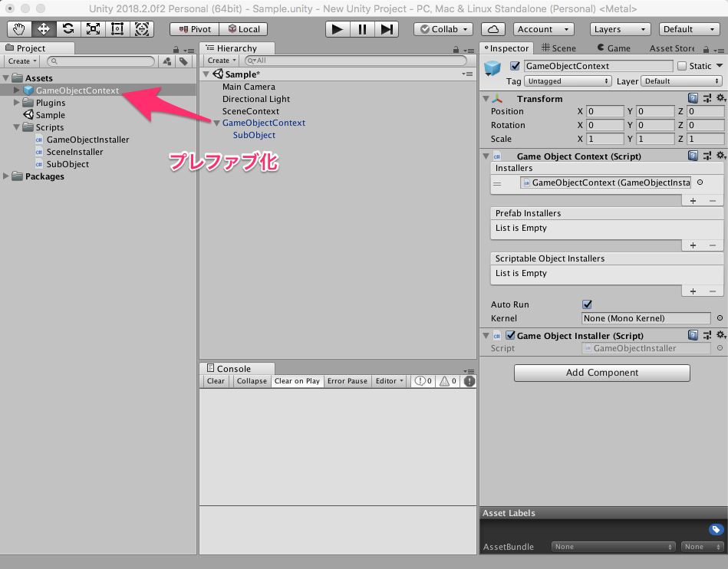Select the Scale tool
Viewport: 728px width, 569px height.
coord(93,29)
